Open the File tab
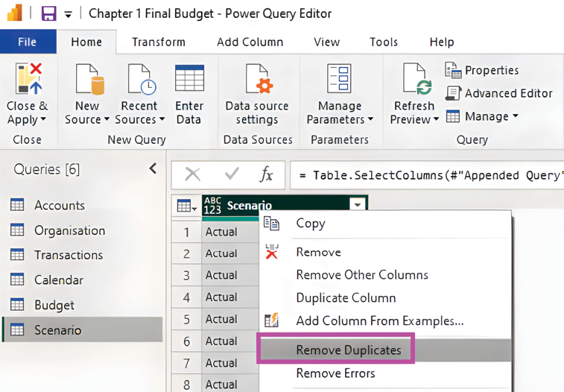 (28, 42)
